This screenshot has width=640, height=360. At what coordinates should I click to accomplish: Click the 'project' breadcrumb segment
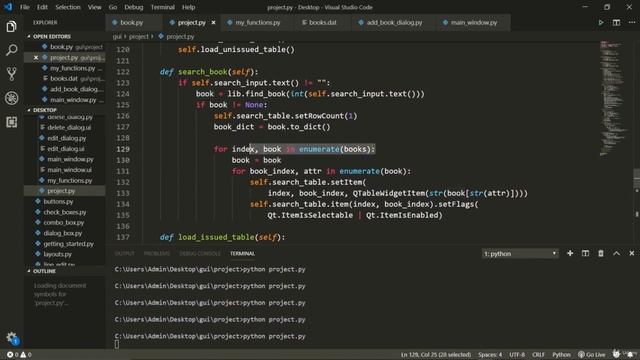coord(139,36)
